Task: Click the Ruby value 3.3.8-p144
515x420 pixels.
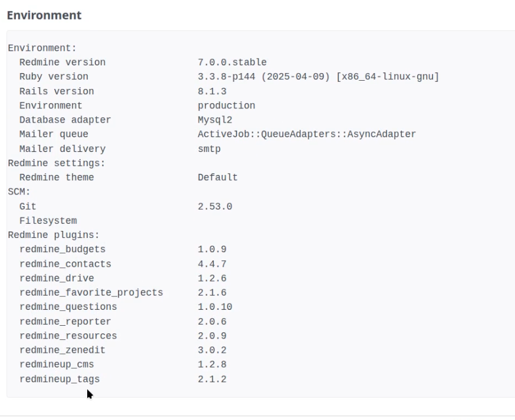Action: click(x=226, y=77)
